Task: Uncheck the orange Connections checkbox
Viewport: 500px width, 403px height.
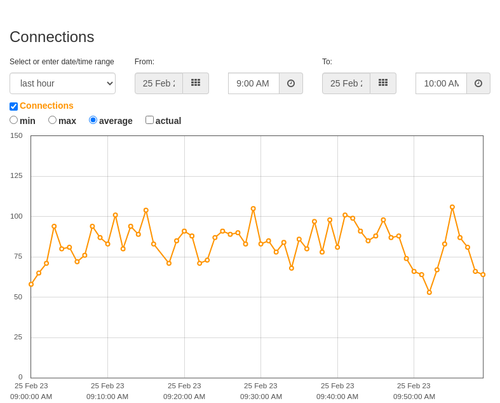Action: click(14, 106)
